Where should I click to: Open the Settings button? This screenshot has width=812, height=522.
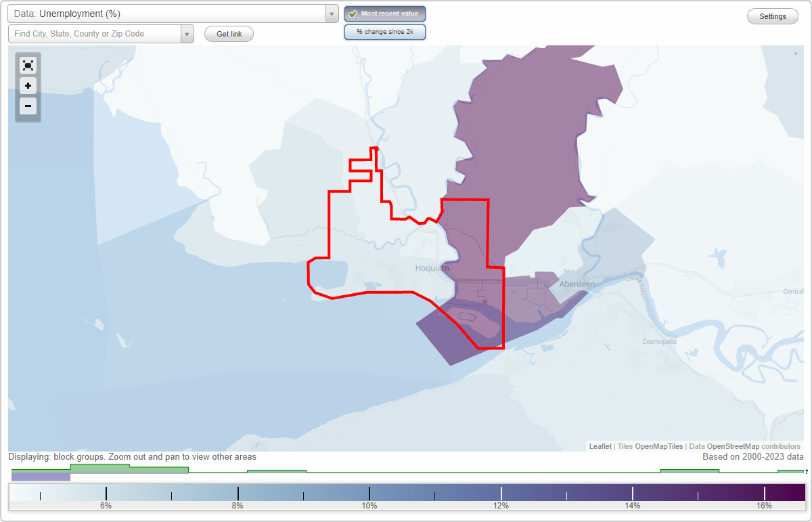pos(773,17)
